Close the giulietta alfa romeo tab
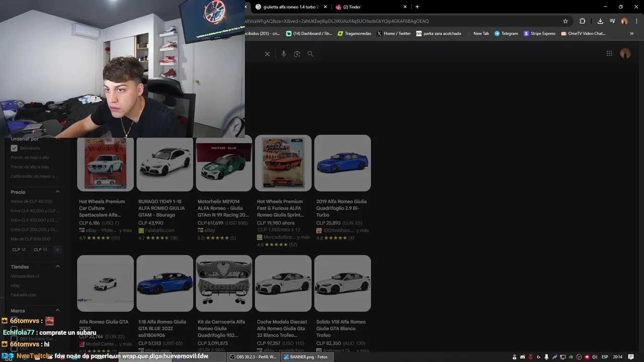This screenshot has height=362, width=644. click(326, 7)
